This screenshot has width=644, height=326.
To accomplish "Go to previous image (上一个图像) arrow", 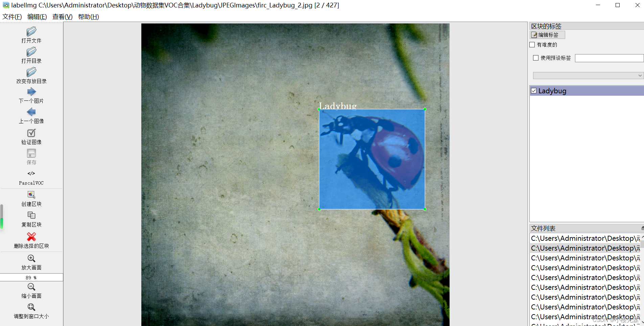I will coord(31,112).
